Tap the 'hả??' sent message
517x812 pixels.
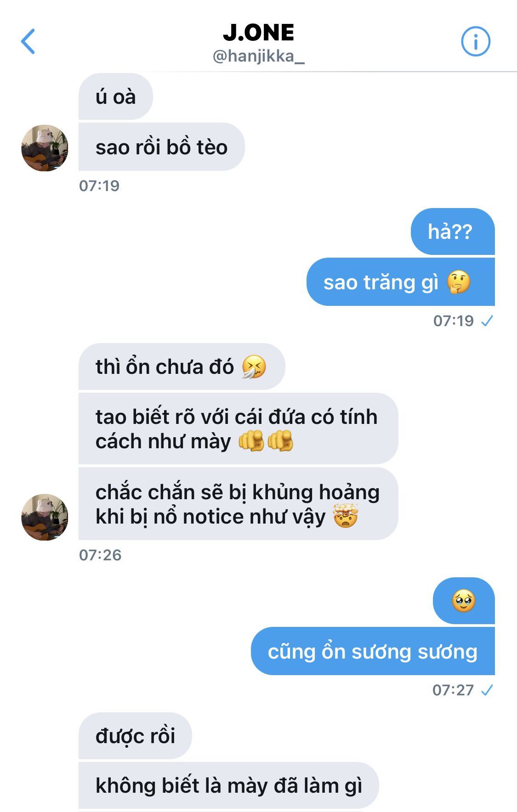pyautogui.click(x=453, y=231)
